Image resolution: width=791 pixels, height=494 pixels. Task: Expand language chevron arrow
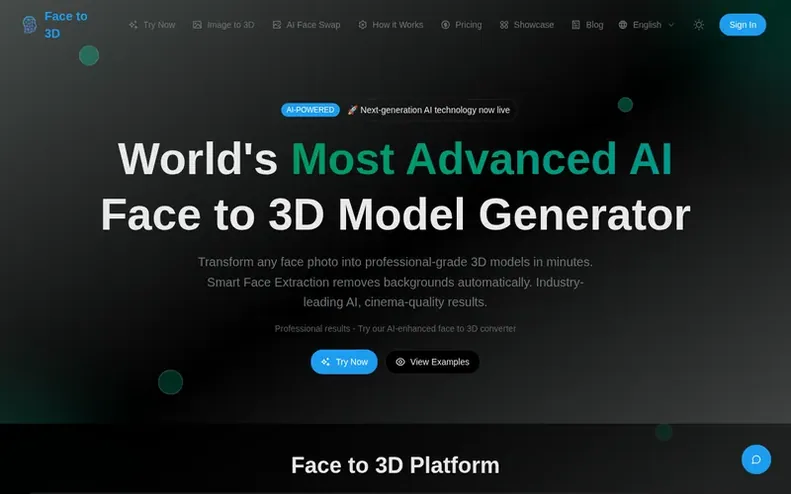[x=671, y=25]
